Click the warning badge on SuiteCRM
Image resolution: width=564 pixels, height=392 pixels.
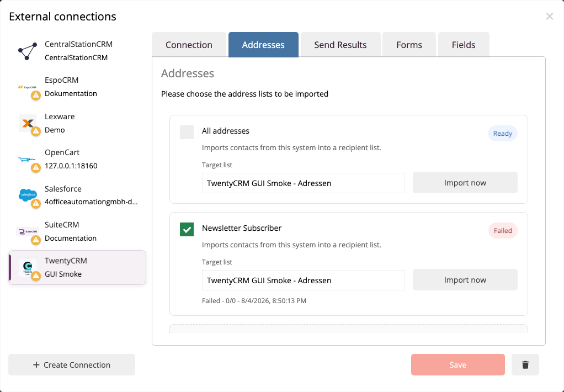36,240
